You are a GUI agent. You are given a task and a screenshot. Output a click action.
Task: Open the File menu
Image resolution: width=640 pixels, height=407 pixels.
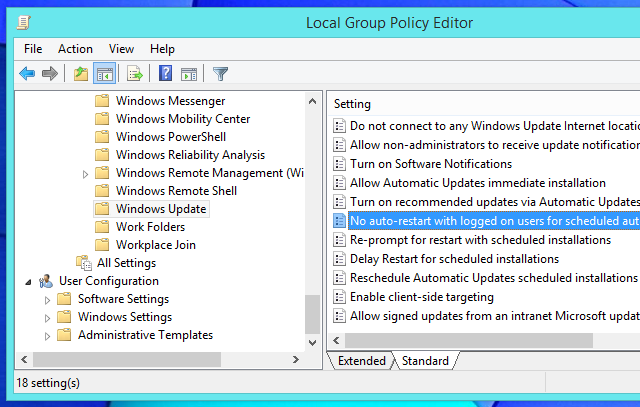(33, 49)
